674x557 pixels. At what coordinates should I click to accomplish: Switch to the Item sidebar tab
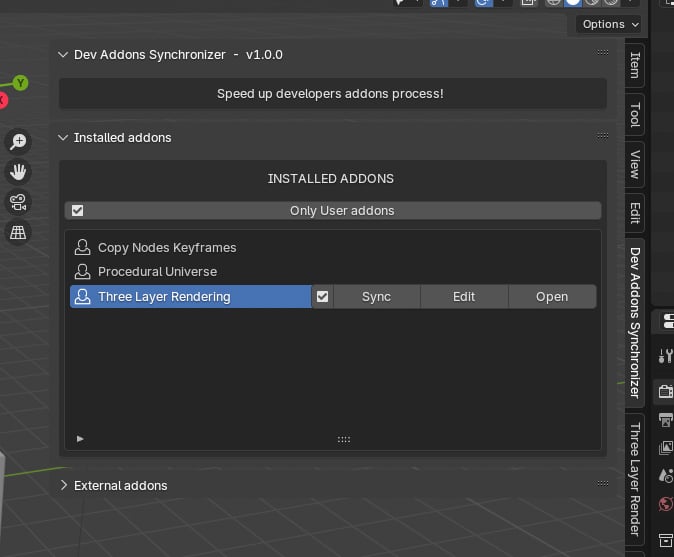tap(634, 65)
